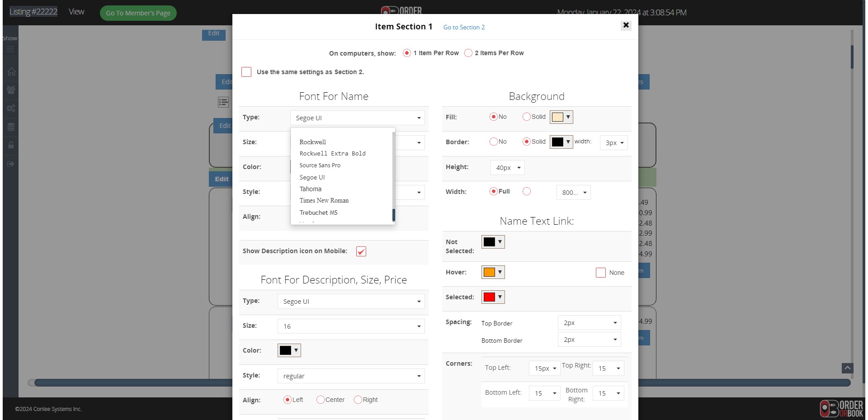Viewport: 868px width, 420px height.
Task: Click the horizontal page scrollbar at the bottom
Action: (x=442, y=382)
